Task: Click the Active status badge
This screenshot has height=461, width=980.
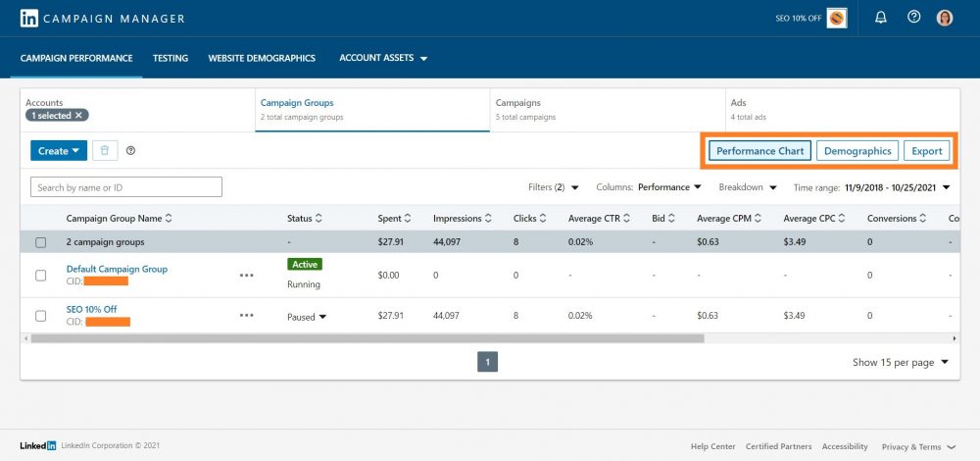Action: 305,265
